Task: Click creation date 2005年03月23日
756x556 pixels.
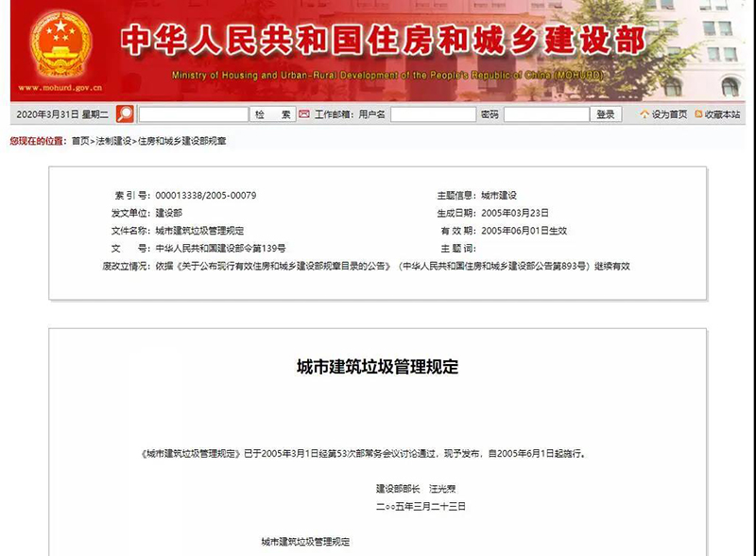Action: coord(515,213)
